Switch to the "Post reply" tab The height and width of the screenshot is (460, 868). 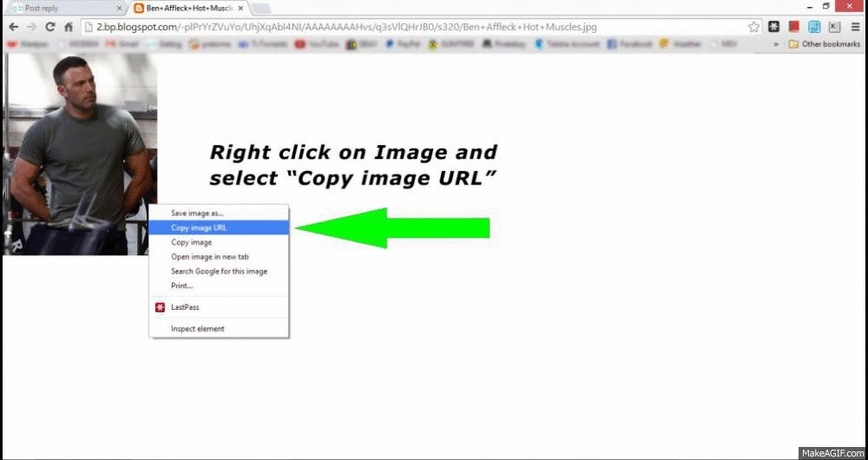61,8
